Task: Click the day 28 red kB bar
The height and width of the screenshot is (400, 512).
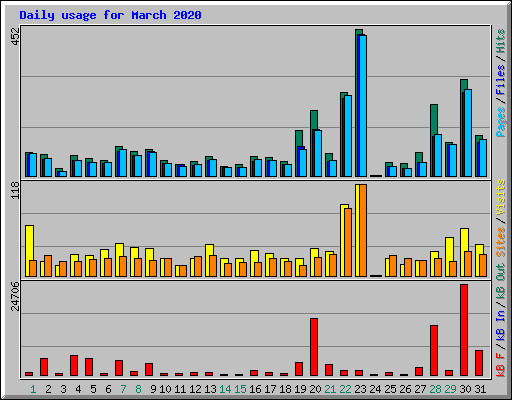Action: pos(434,351)
